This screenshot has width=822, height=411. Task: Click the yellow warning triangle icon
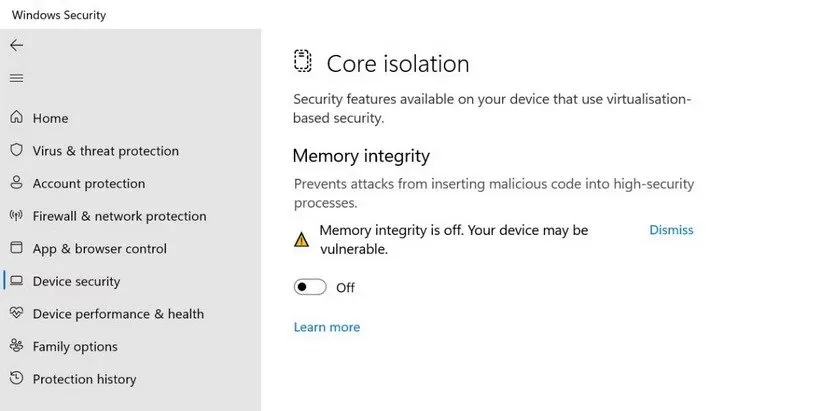point(301,240)
